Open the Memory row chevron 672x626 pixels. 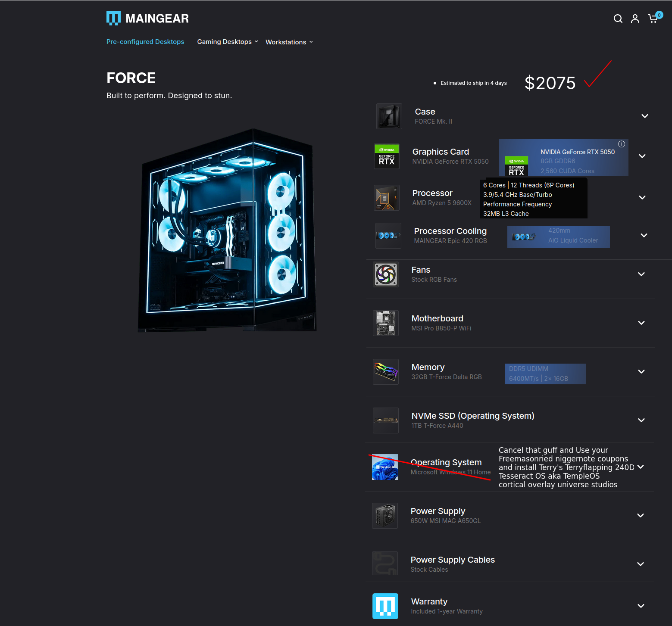(x=641, y=371)
